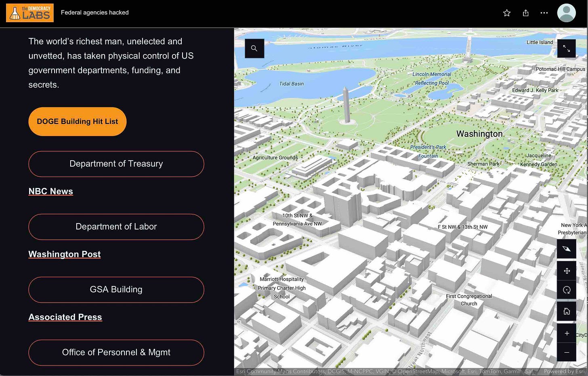588x376 pixels.
Task: Click the Powered by Esri attribution
Action: click(x=564, y=372)
